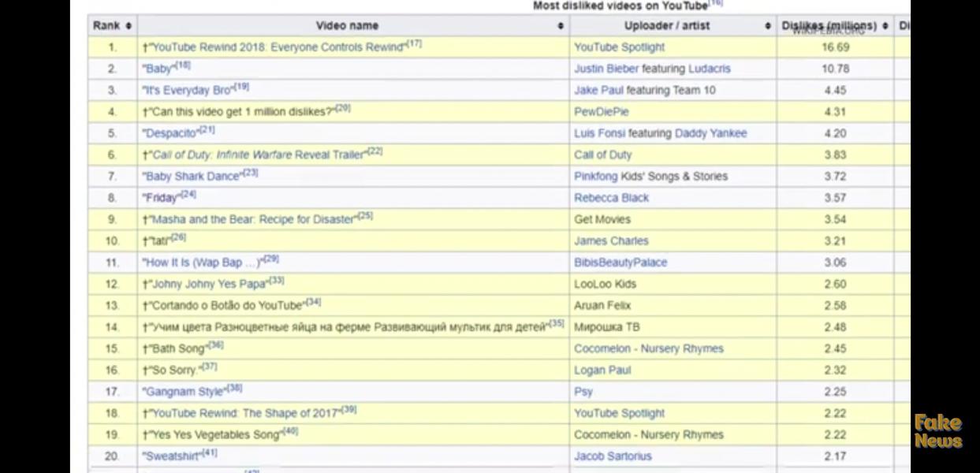Select Pinkfong Kids' Songs & Stories uploader text
Viewport: 980px width, 473px height.
[x=650, y=177]
